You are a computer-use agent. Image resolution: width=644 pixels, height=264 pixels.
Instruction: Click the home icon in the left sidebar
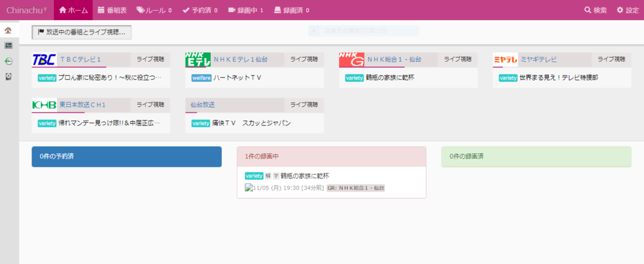pyautogui.click(x=8, y=30)
